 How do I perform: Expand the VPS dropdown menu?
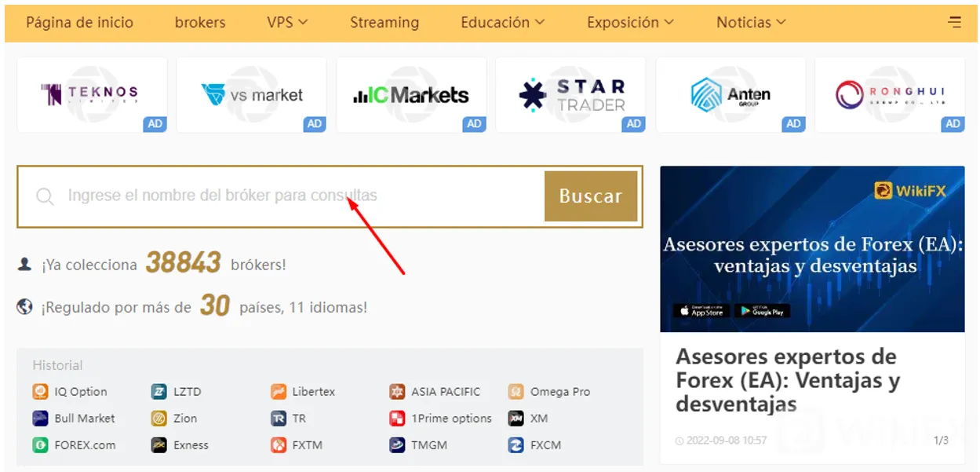287,22
